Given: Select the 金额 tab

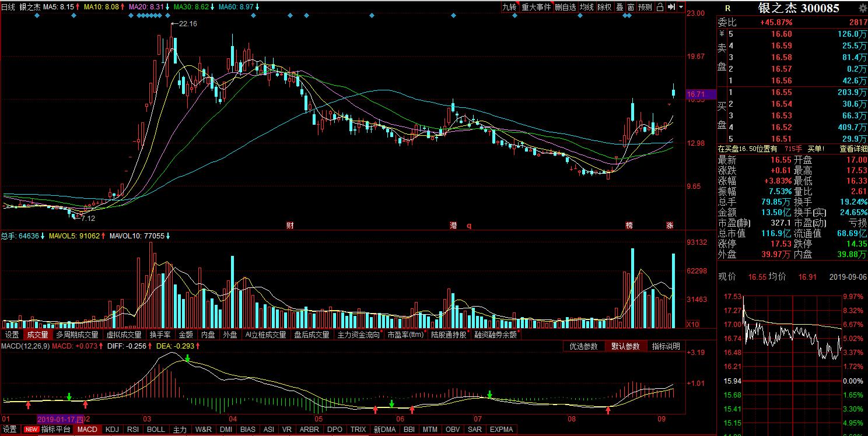Looking at the screenshot, I should pos(185,335).
